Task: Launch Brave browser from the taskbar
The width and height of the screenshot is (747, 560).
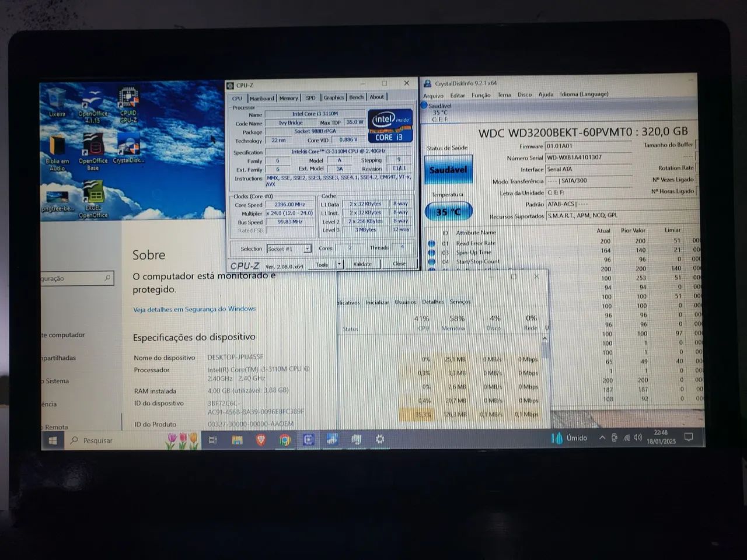Action: [261, 440]
